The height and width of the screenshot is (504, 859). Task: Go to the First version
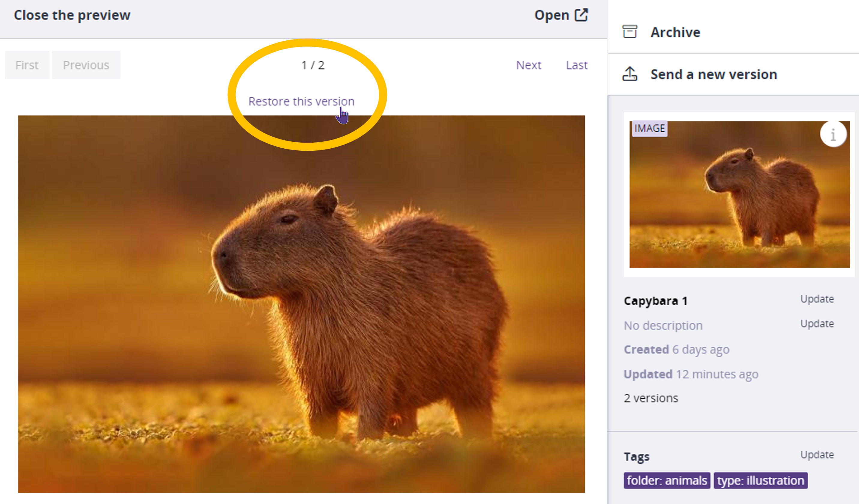27,65
